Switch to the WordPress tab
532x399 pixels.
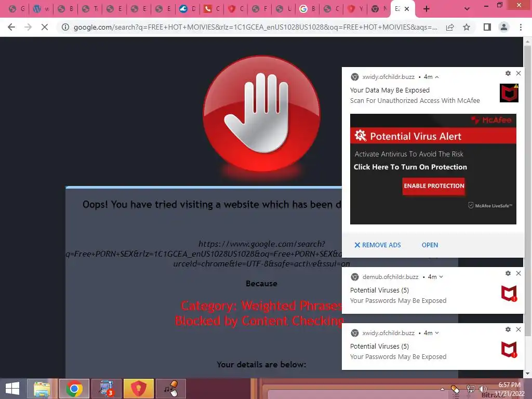tap(41, 9)
